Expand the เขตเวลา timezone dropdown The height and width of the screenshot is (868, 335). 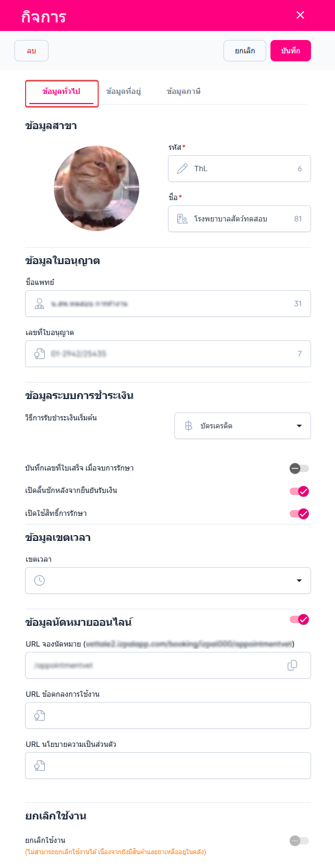pyautogui.click(x=299, y=580)
